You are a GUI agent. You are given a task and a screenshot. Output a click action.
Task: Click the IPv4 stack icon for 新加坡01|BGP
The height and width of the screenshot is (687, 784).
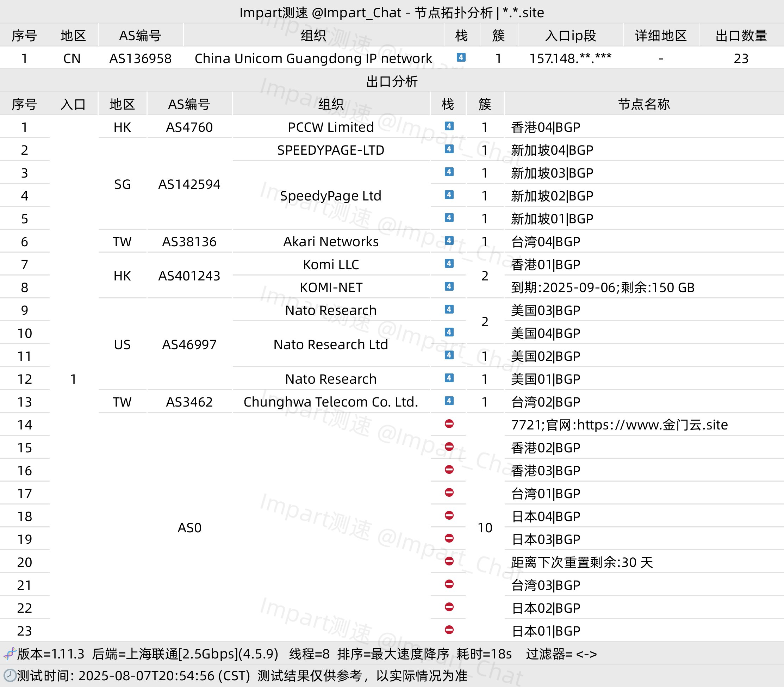[449, 218]
